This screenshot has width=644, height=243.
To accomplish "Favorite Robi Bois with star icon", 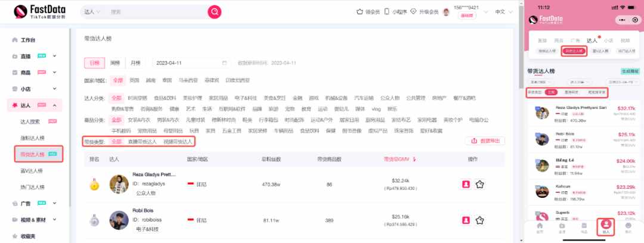I will click(479, 220).
